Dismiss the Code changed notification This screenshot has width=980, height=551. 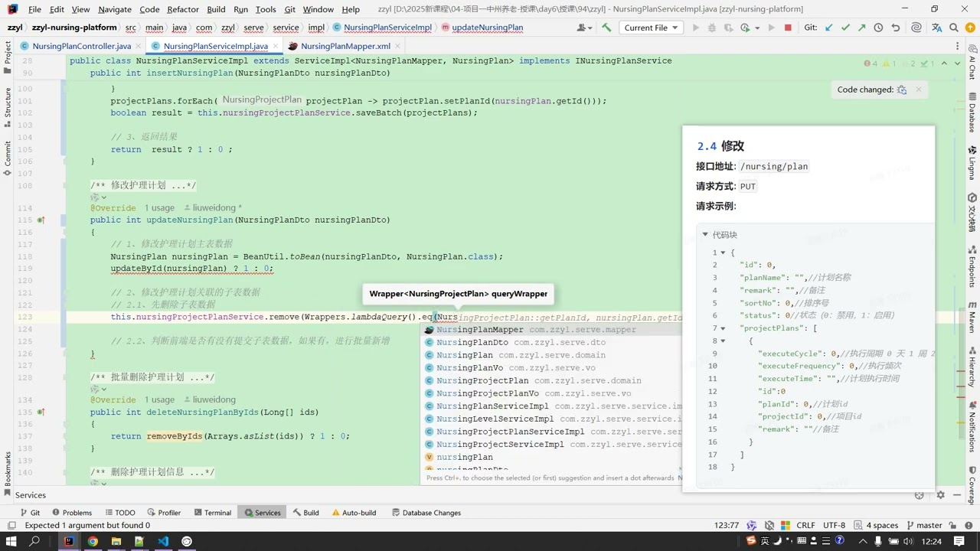[919, 90]
